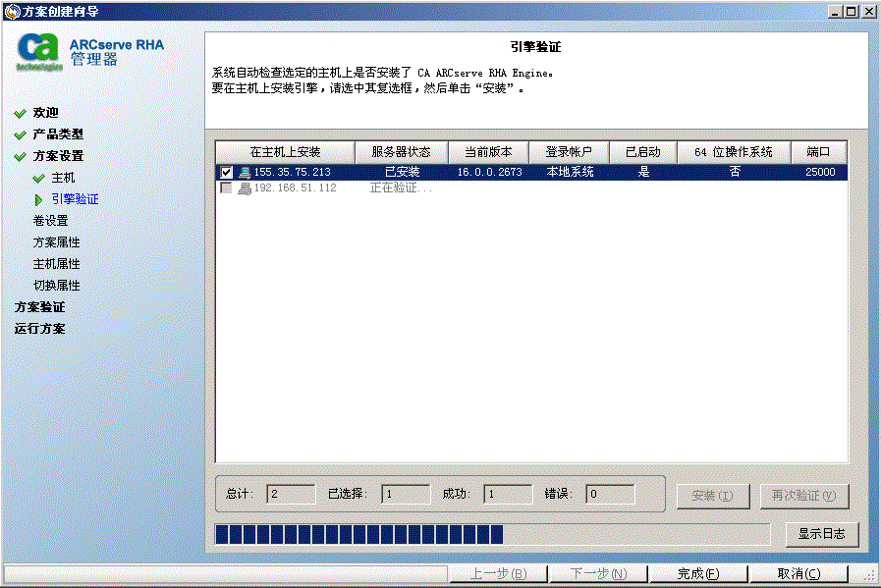Viewport: 881px width, 588px height.
Task: Click the 服务器状态 column header
Action: click(404, 152)
